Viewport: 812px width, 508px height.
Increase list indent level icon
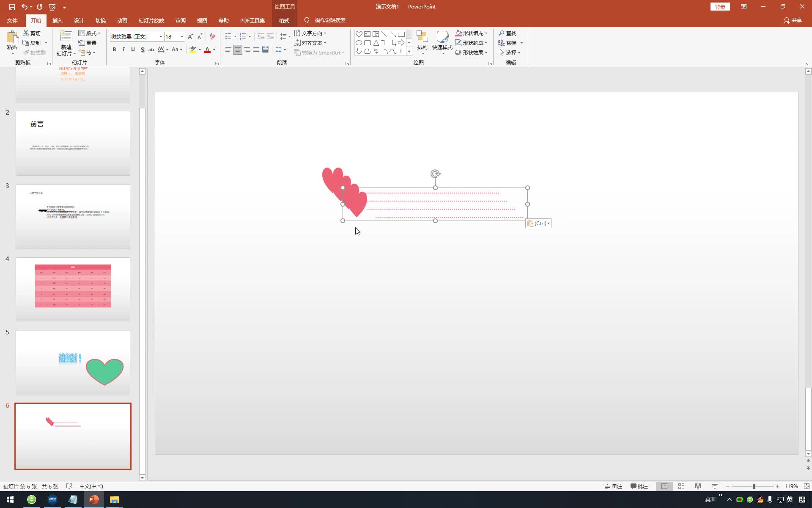point(270,36)
